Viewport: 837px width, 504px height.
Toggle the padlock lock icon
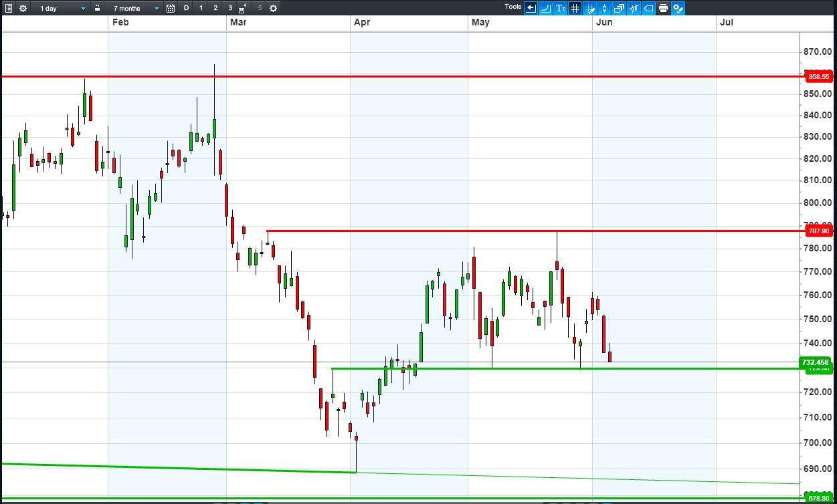click(x=97, y=8)
